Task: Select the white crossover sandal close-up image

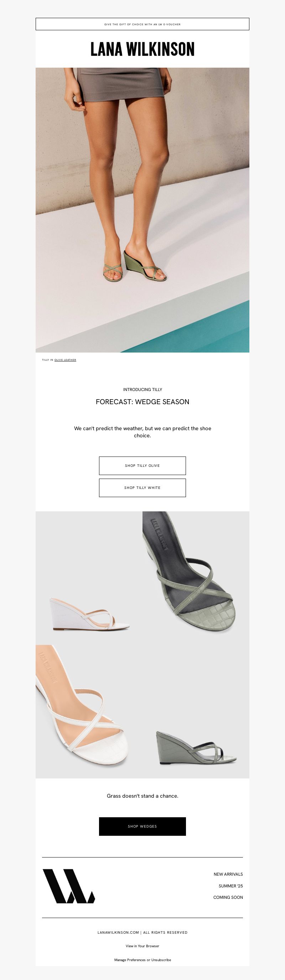Action: coord(89,711)
